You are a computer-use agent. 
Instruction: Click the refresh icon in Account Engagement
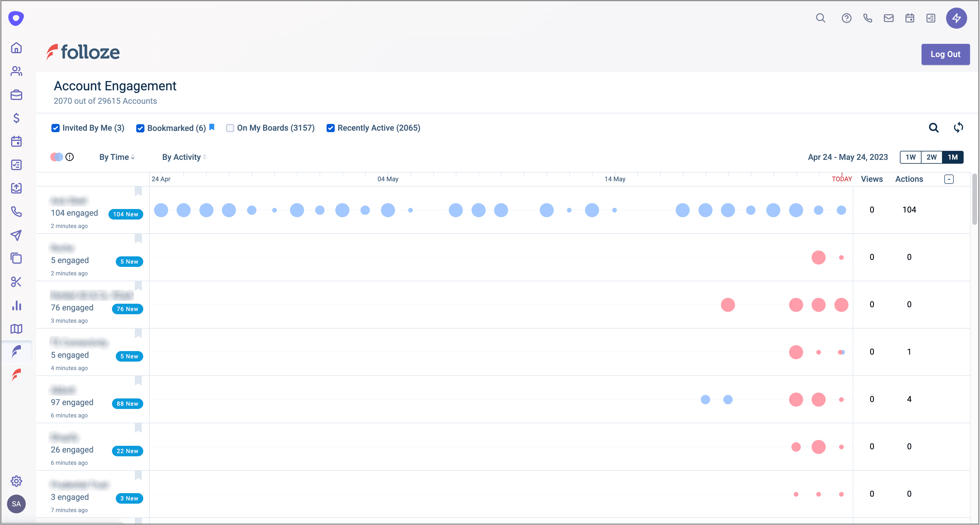click(x=958, y=127)
